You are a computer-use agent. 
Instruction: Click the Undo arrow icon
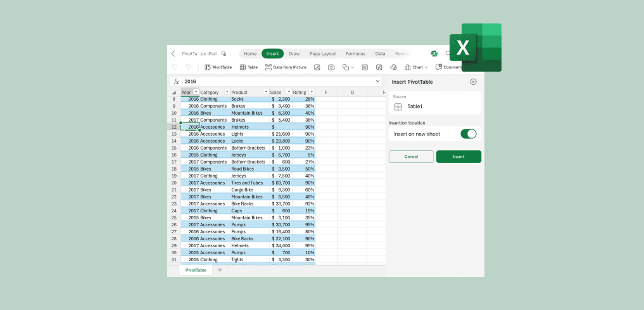[x=174, y=67]
